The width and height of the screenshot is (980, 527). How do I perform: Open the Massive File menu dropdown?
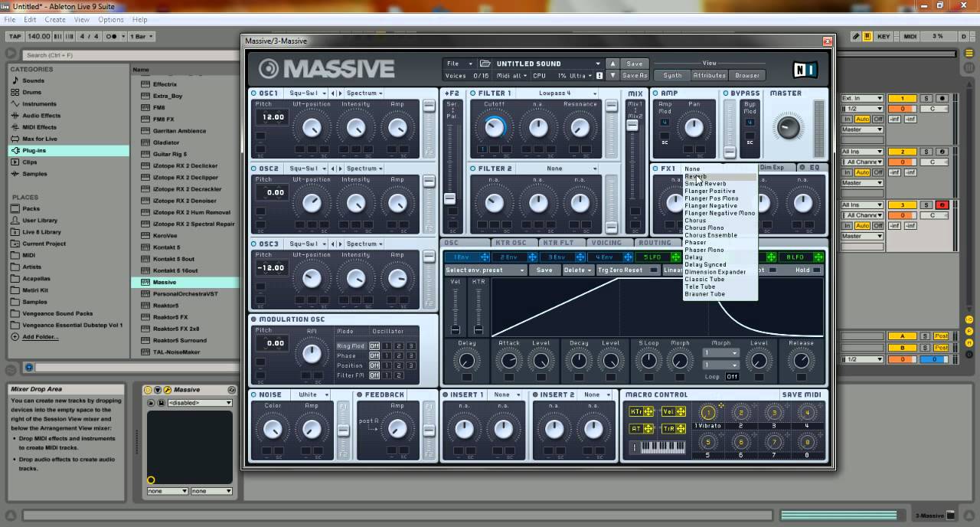[459, 64]
